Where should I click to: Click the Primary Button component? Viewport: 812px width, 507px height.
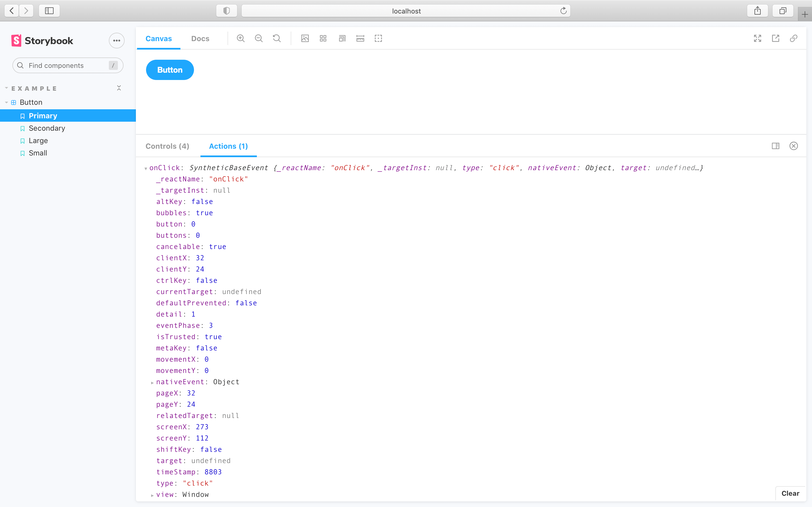169,70
